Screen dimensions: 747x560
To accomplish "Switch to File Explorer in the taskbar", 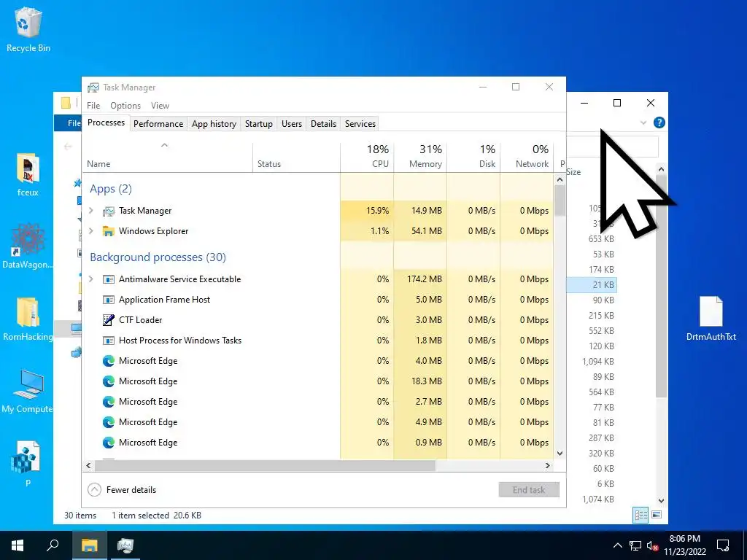I will coord(89,545).
